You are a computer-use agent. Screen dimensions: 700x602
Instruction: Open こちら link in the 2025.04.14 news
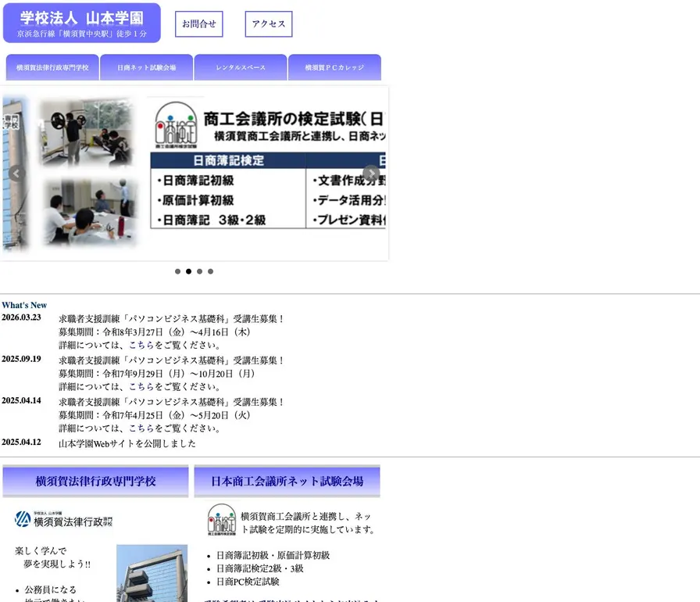click(141, 428)
